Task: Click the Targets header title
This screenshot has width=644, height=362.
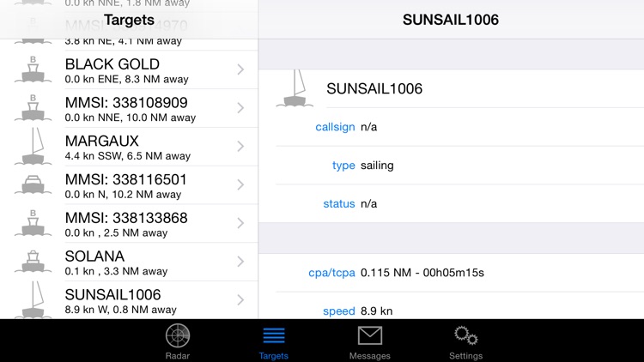Action: click(129, 20)
